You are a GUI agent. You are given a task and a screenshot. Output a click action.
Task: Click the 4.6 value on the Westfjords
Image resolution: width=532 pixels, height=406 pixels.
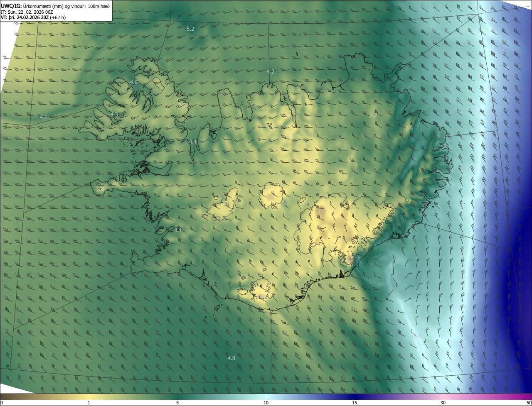133,83
